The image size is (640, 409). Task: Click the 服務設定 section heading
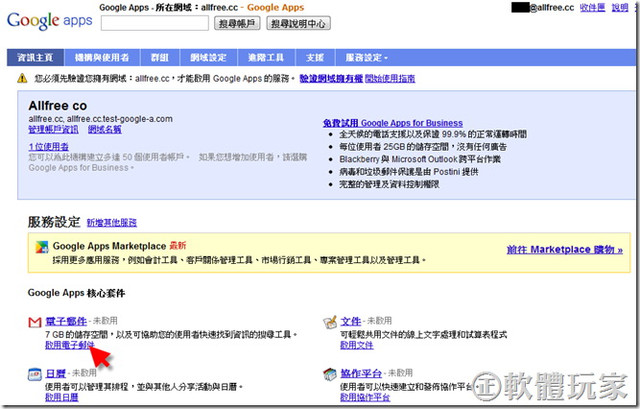54,222
